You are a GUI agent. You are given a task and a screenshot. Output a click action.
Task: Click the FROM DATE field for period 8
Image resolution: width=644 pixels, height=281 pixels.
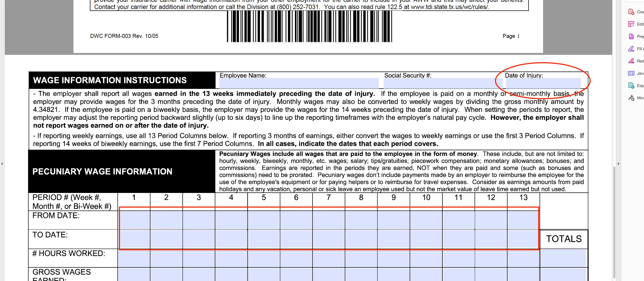click(361, 220)
